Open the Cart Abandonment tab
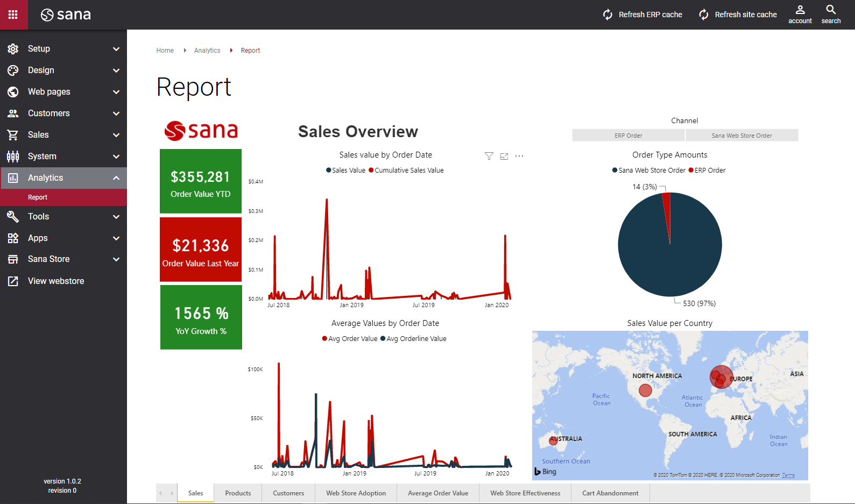Image resolution: width=855 pixels, height=504 pixels. point(610,493)
